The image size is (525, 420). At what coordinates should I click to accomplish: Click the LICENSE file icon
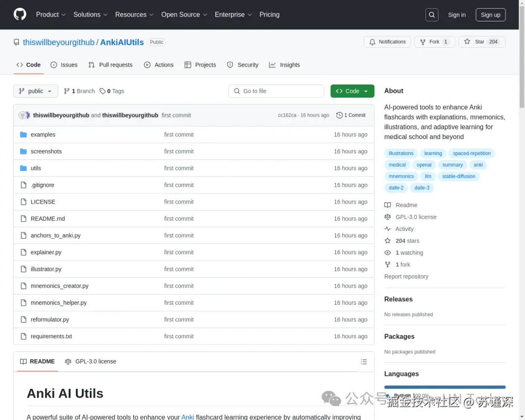[x=23, y=202]
